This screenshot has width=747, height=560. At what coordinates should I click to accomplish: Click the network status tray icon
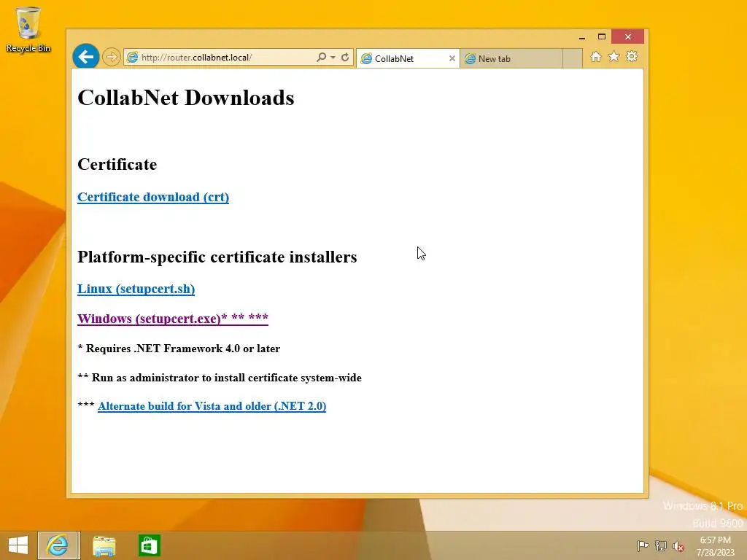(x=661, y=545)
